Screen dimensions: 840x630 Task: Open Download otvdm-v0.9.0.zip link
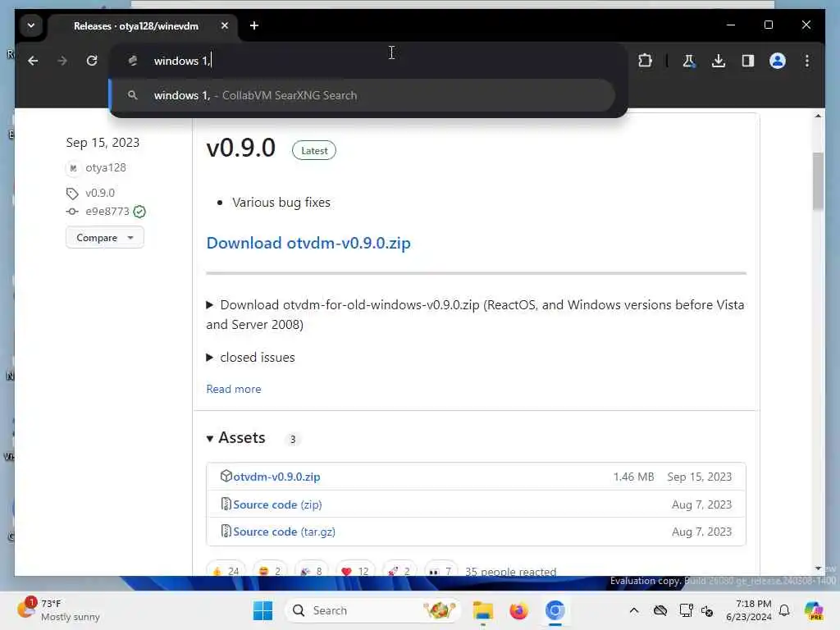pos(308,243)
